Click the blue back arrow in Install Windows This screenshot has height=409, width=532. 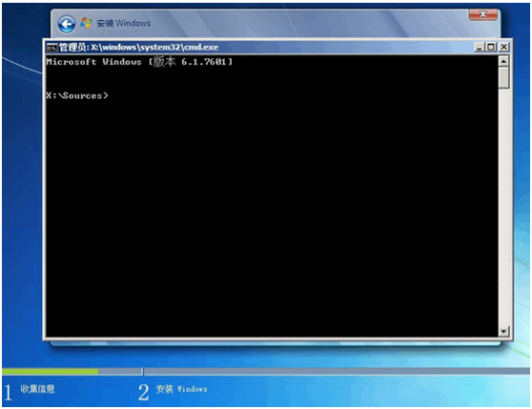click(x=67, y=24)
